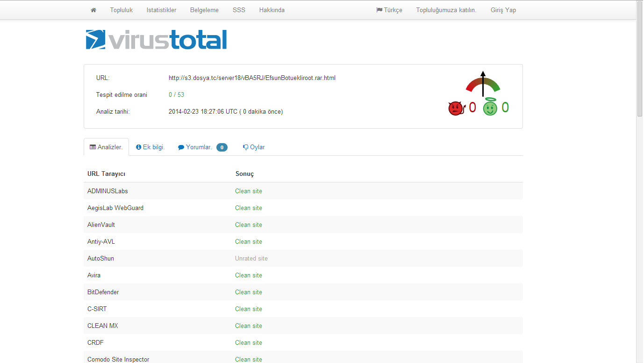Click the comments count badge 0
The image size is (644, 363).
point(222,147)
